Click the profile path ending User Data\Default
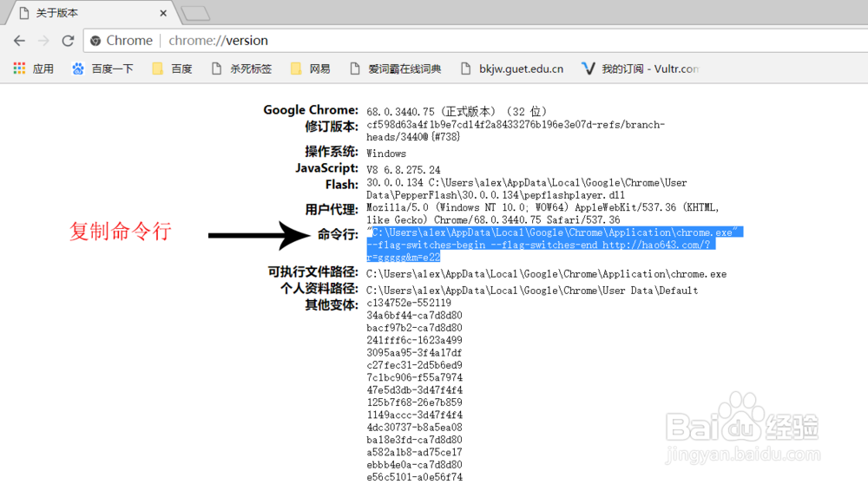Viewport: 868px width, 484px height. pos(532,291)
